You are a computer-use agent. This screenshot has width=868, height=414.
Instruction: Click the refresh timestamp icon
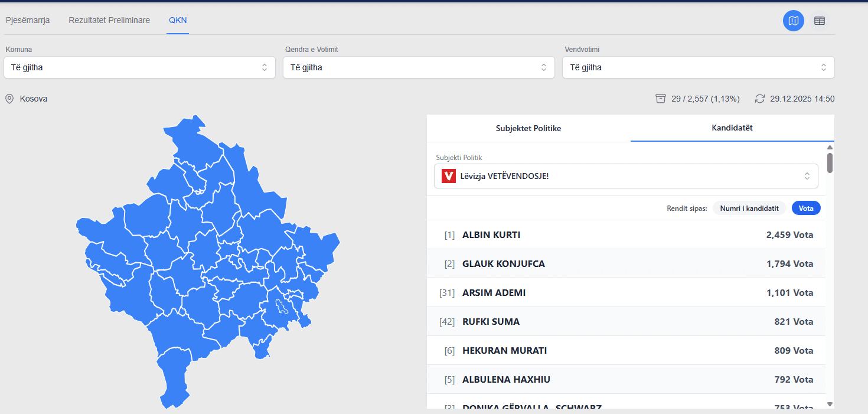[x=760, y=99]
